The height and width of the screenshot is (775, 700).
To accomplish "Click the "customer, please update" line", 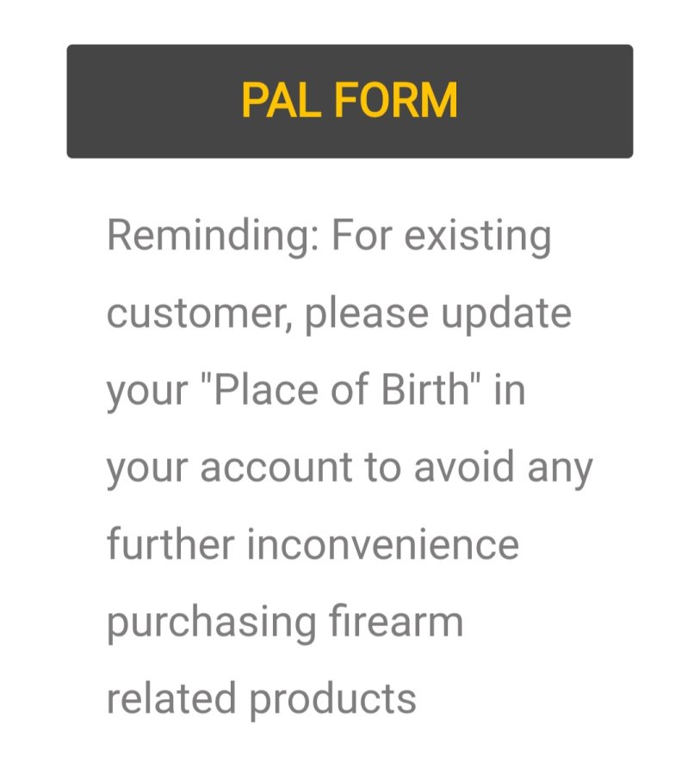I will click(338, 313).
